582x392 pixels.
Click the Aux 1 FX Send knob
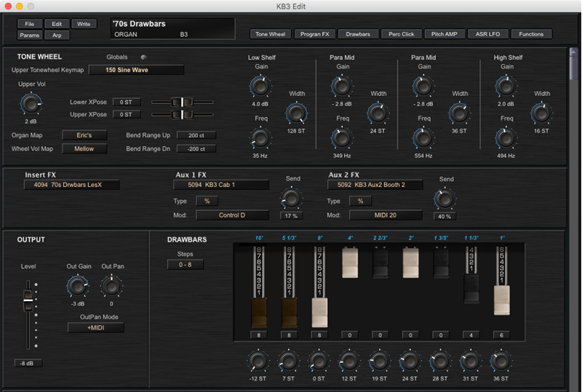[x=292, y=199]
